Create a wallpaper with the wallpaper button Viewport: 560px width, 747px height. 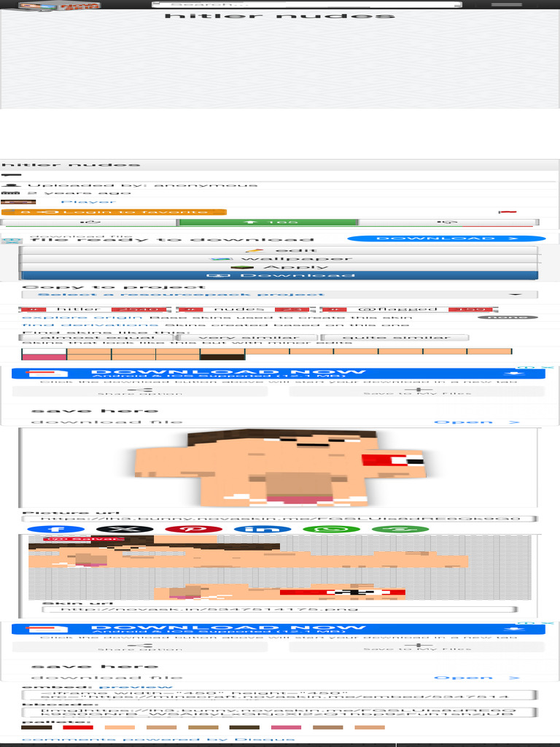pos(279,259)
